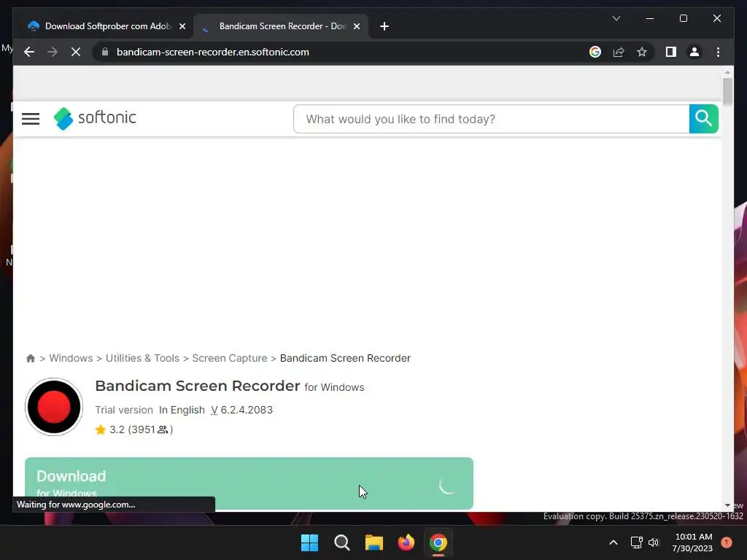Switch to Download Softprober tab

click(x=108, y=26)
